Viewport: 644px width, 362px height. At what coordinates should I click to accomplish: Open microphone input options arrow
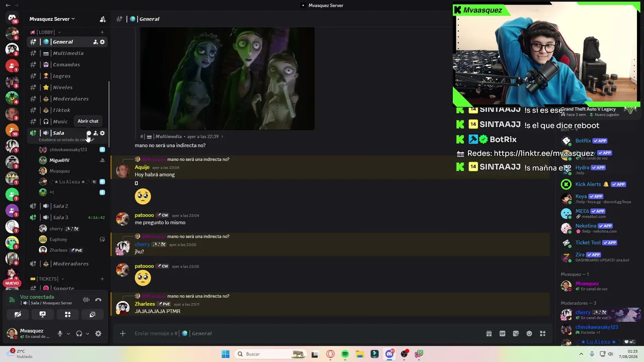[68, 333]
